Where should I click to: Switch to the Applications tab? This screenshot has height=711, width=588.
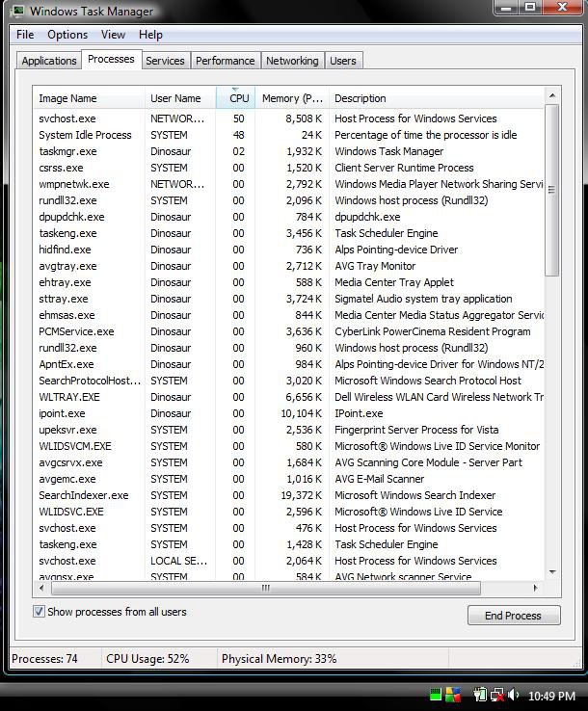pos(49,61)
